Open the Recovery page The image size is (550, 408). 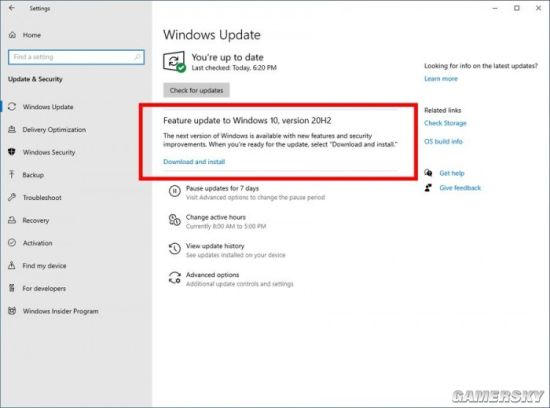pyautogui.click(x=35, y=220)
